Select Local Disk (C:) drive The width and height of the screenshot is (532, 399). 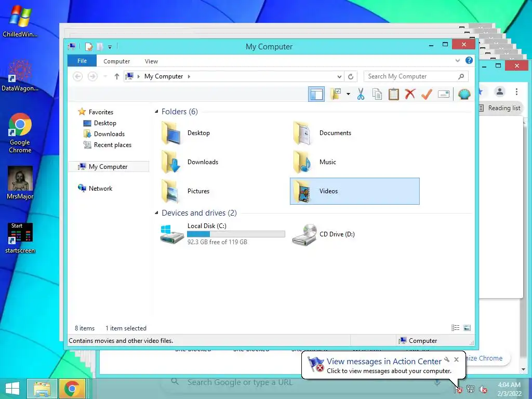[222, 234]
